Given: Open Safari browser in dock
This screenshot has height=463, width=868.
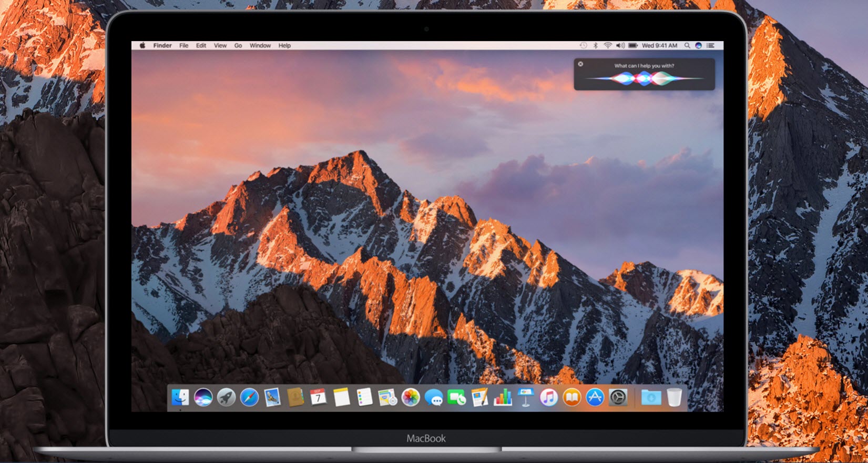Looking at the screenshot, I should [249, 397].
